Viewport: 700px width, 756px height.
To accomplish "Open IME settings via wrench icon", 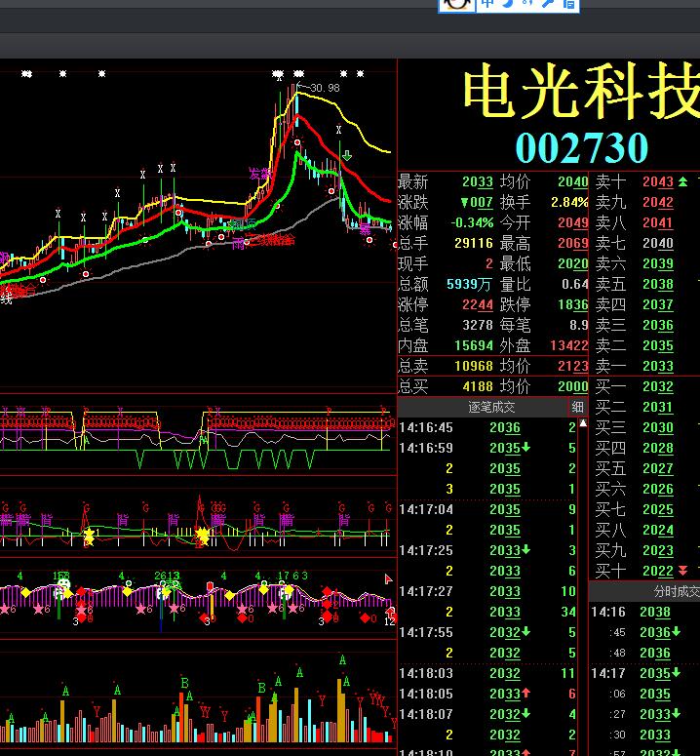I will [548, 4].
